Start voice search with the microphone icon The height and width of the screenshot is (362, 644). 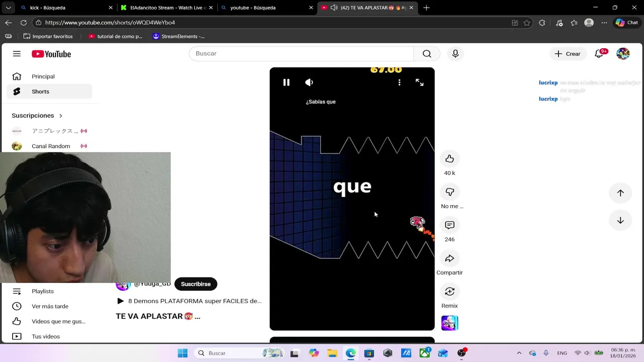coord(455,54)
